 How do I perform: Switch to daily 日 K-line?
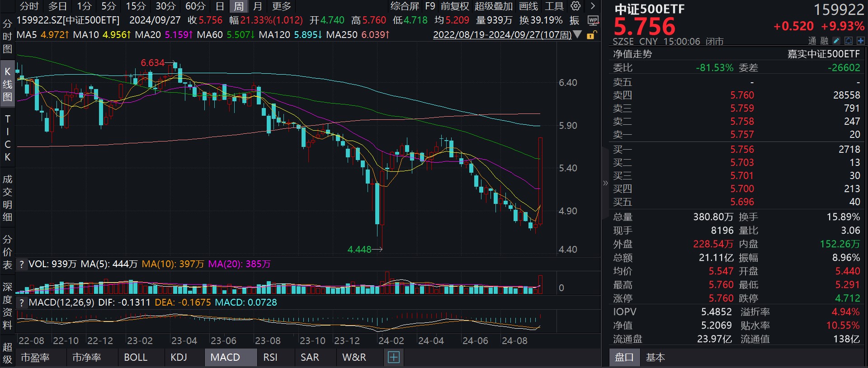[x=220, y=6]
